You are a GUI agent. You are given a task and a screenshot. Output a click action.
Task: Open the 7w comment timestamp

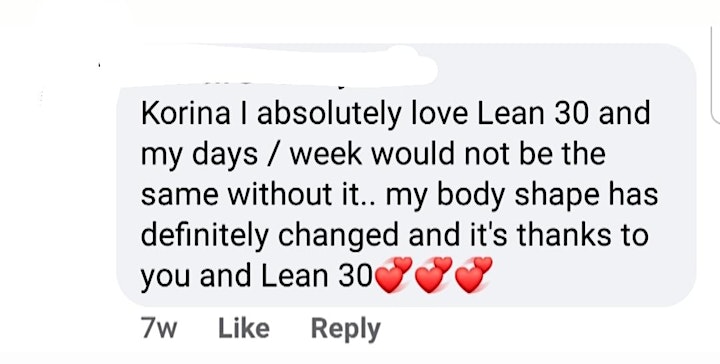pyautogui.click(x=159, y=329)
